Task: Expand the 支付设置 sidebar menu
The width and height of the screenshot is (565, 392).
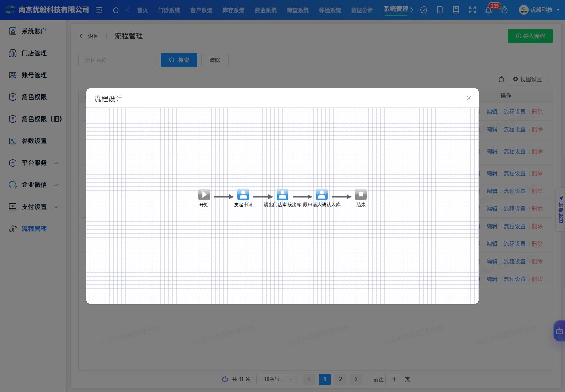Action: [x=34, y=207]
